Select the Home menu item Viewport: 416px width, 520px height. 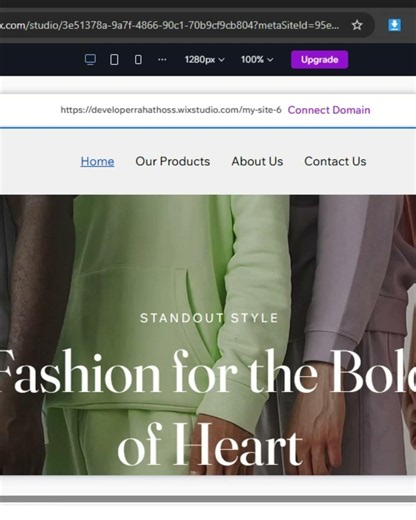pyautogui.click(x=97, y=161)
